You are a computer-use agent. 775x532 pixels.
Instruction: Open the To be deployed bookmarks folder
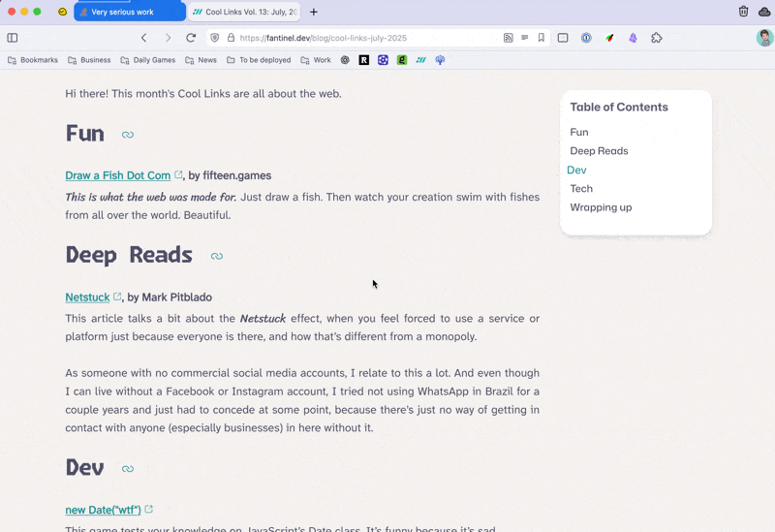(259, 60)
